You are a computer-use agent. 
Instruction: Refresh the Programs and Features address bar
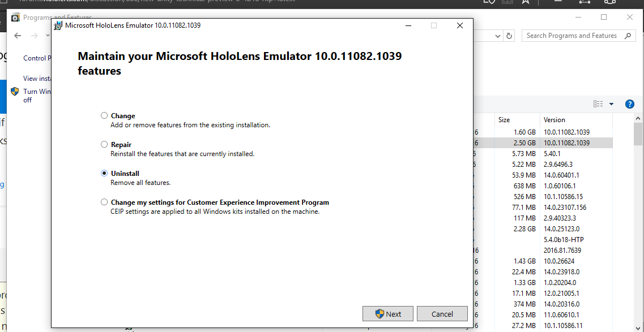click(509, 36)
